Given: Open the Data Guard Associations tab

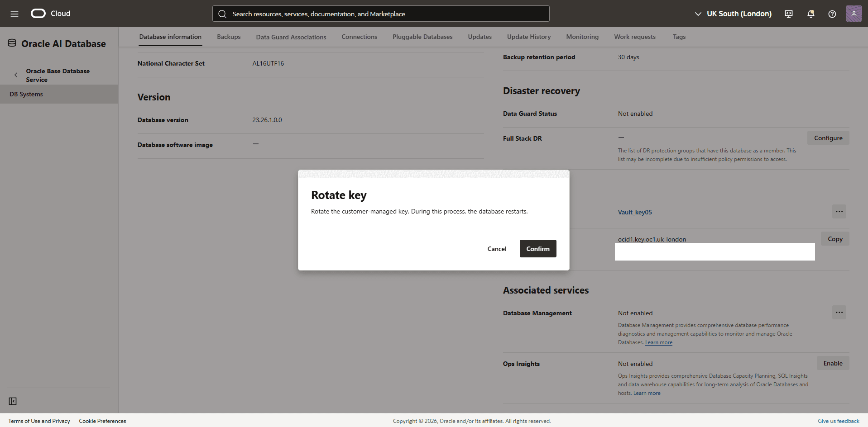Looking at the screenshot, I should coord(291,37).
